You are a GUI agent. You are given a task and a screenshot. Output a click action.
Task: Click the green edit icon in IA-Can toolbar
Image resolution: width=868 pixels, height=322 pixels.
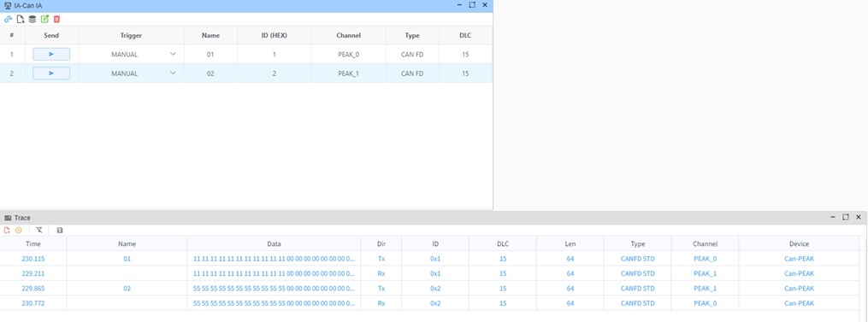coord(44,19)
